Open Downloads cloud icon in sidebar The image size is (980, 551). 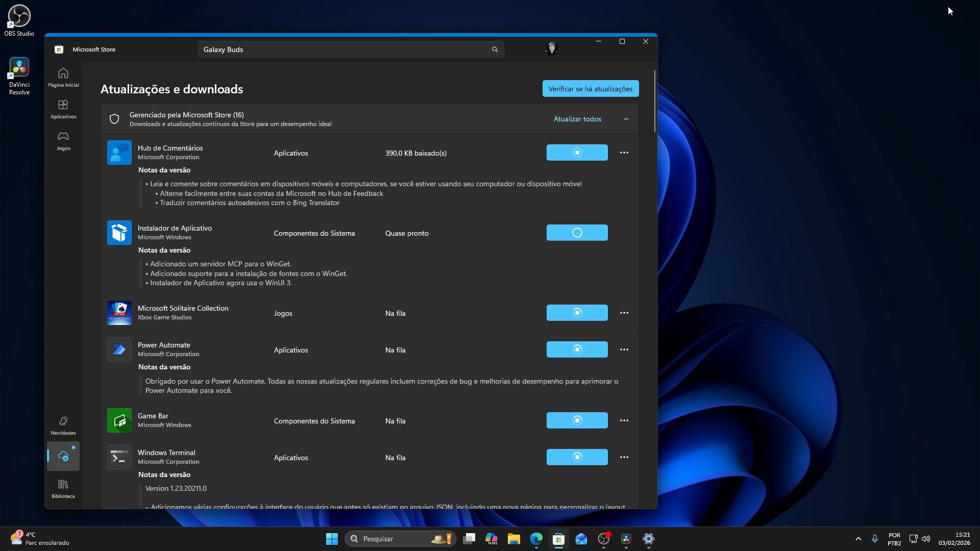63,456
